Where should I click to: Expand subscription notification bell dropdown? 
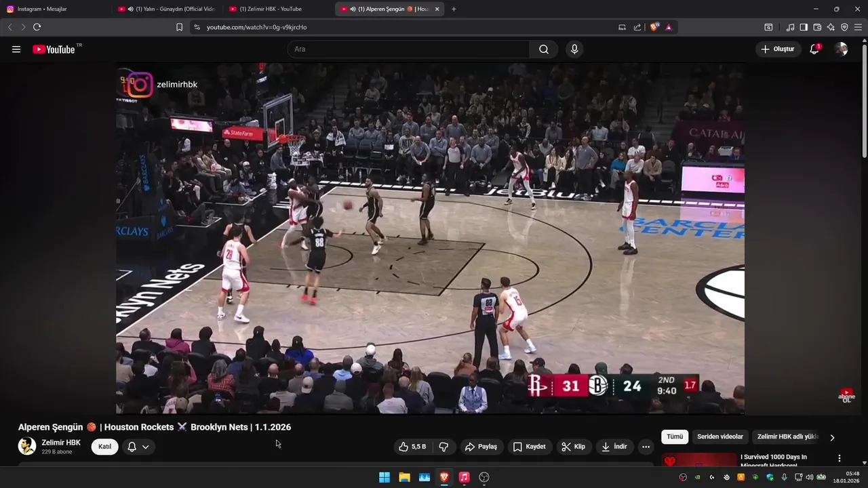point(138,447)
